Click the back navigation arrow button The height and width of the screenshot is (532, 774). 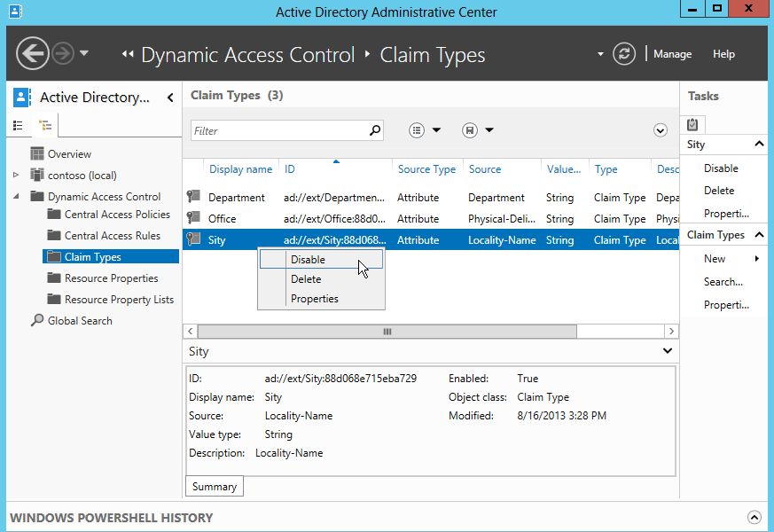(x=33, y=54)
